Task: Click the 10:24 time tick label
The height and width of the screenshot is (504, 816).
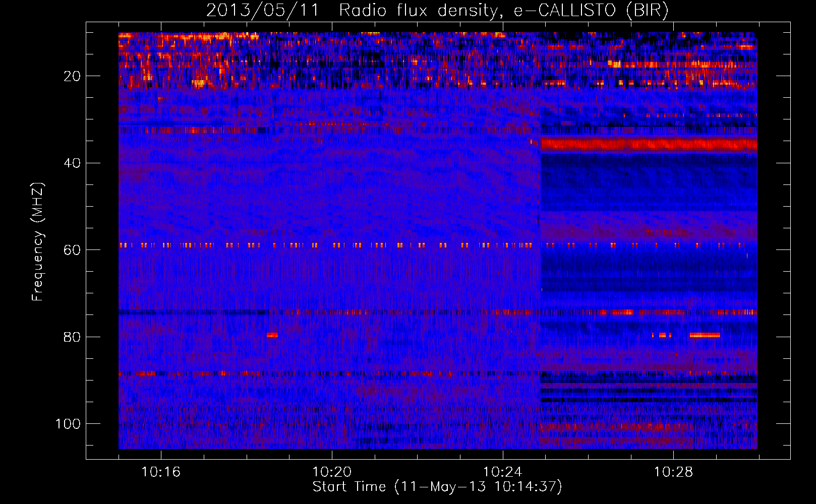Action: 503,472
